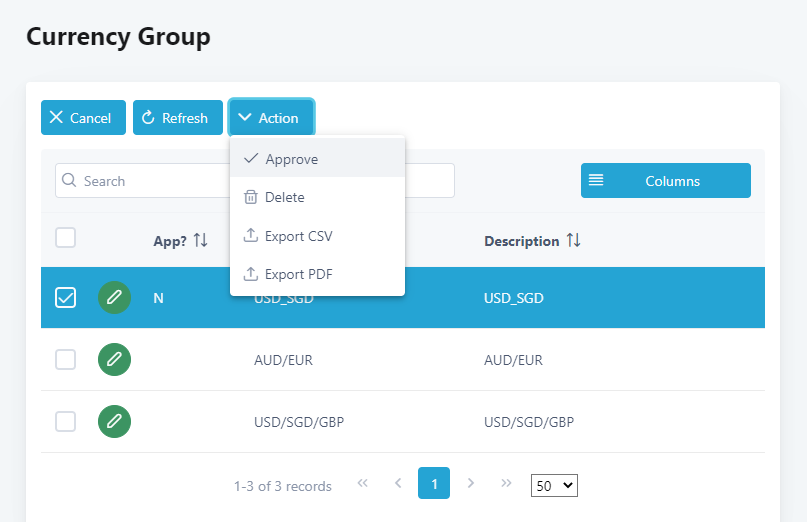
Task: Jump to last page using double arrow
Action: [506, 483]
